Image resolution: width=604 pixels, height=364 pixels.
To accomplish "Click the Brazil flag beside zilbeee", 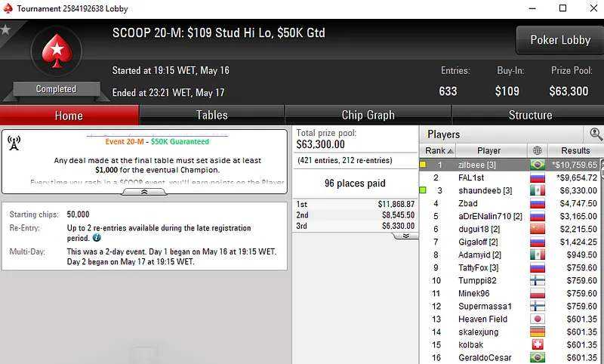I will tap(538, 165).
